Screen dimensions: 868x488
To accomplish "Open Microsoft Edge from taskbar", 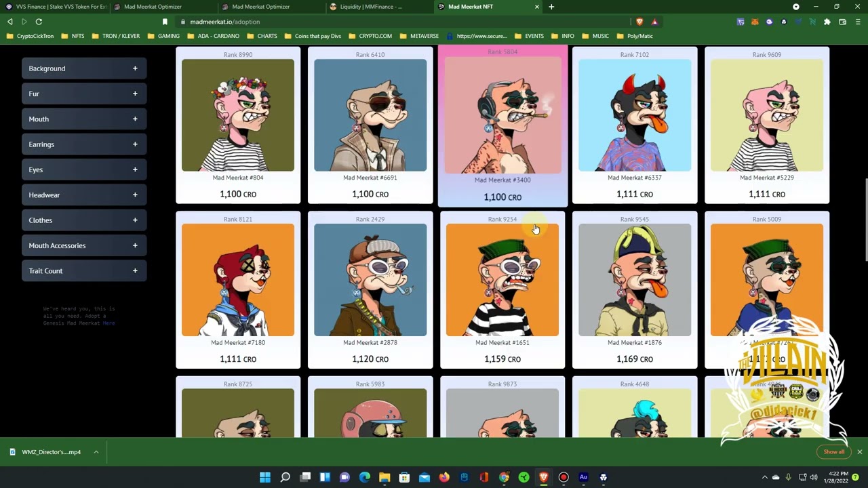I will point(365,477).
